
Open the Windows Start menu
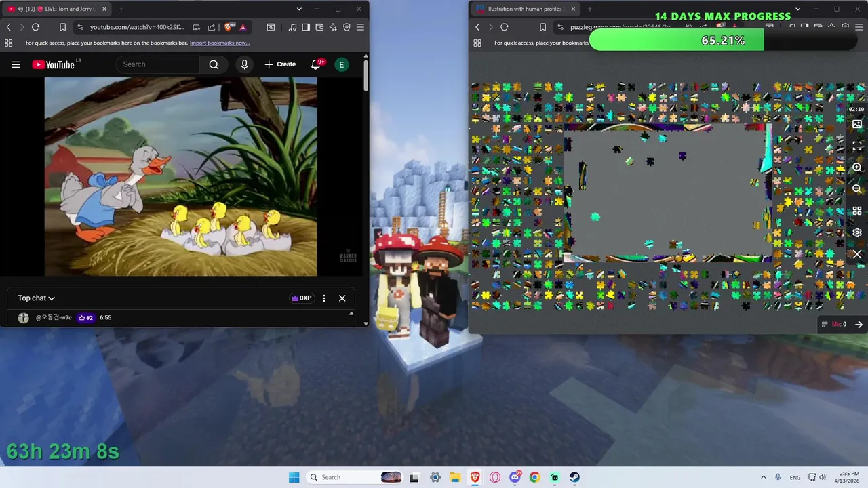[x=294, y=477]
